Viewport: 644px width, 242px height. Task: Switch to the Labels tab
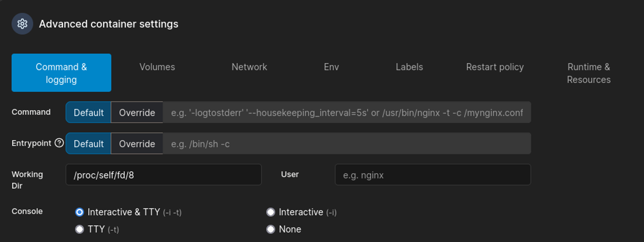click(409, 67)
